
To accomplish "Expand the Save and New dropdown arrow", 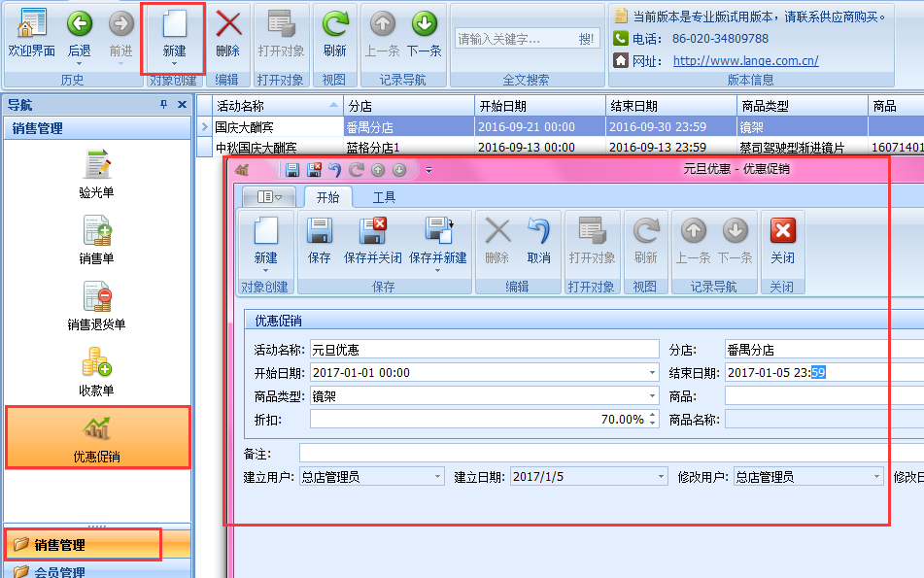I will [438, 271].
